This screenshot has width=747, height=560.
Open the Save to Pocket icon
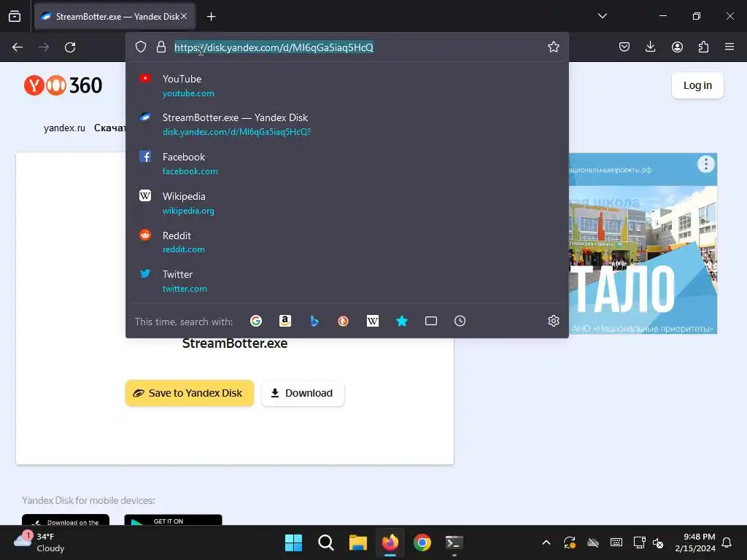(x=624, y=47)
